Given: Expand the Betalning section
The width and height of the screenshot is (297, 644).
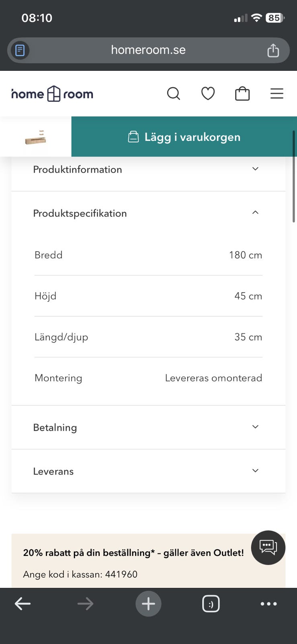Looking at the screenshot, I should point(148,427).
